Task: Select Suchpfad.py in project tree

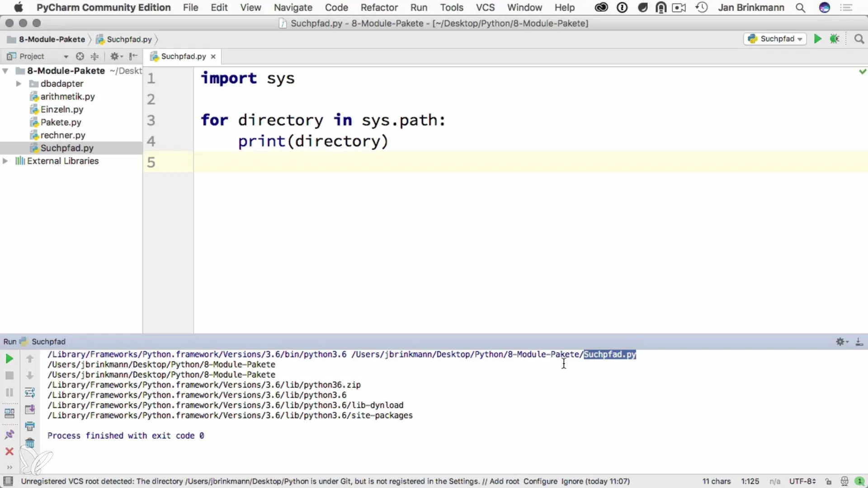Action: click(x=67, y=148)
